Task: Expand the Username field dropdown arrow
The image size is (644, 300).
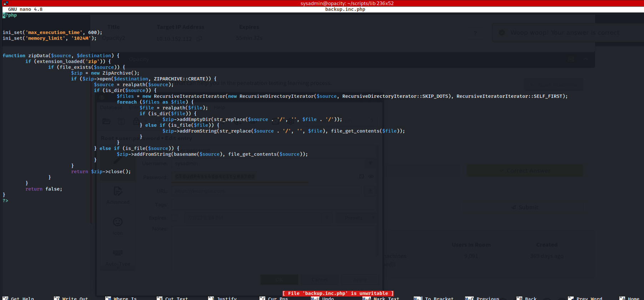Action: coord(371,163)
